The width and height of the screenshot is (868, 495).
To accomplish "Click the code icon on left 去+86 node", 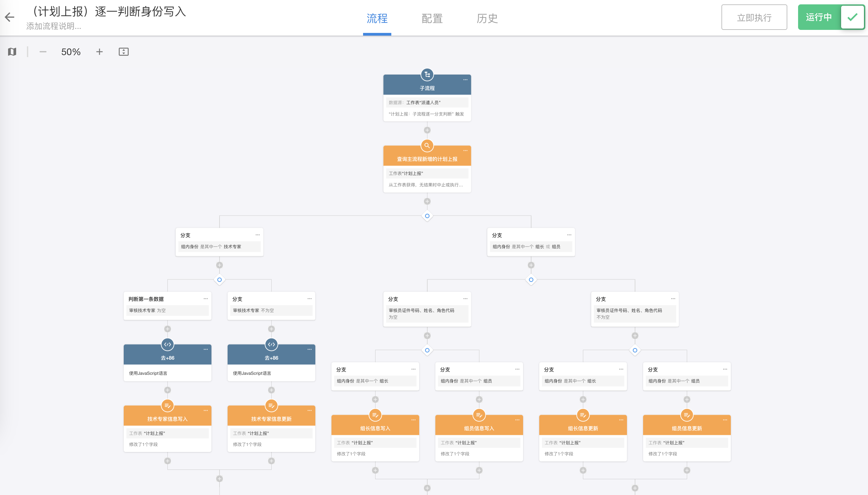I will [167, 345].
